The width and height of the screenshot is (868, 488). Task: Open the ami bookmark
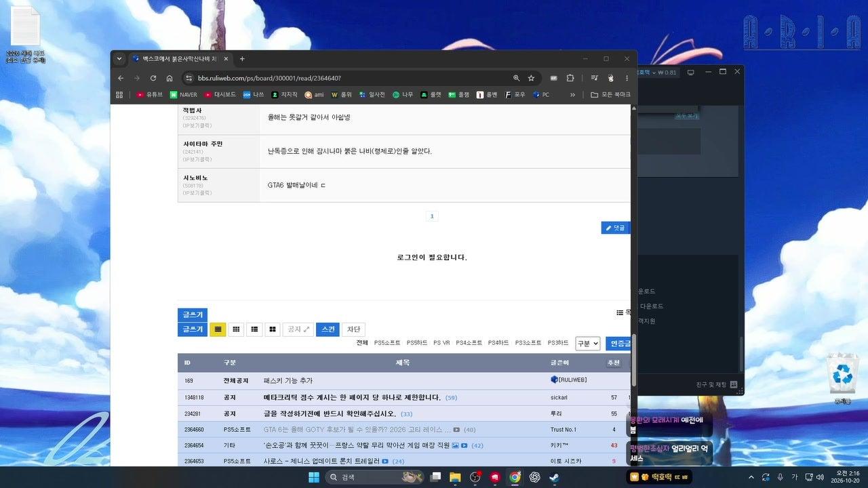pyautogui.click(x=315, y=95)
